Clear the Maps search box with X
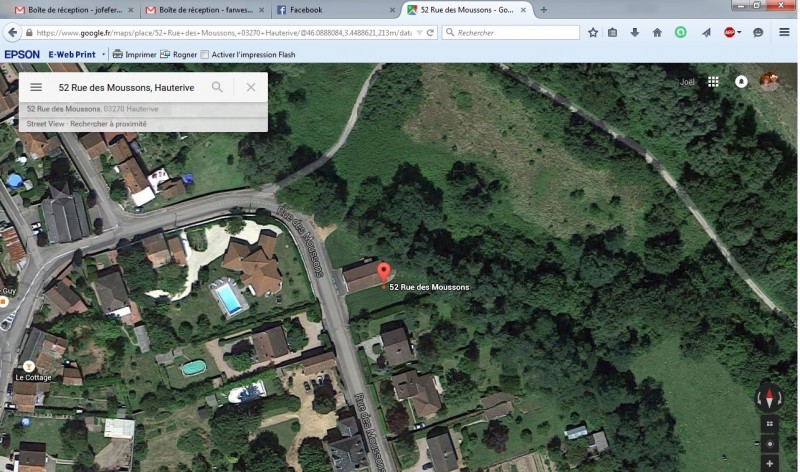Viewport: 800px width, 472px height. 251,87
